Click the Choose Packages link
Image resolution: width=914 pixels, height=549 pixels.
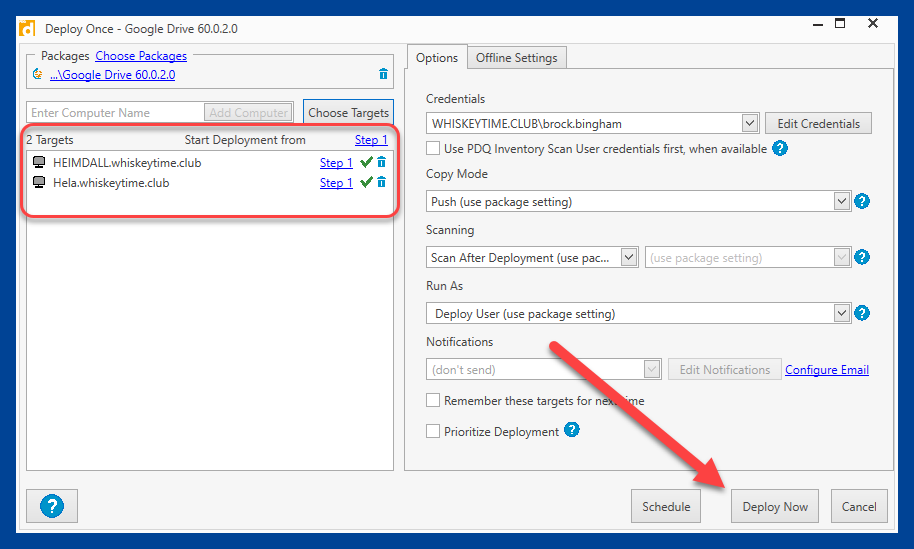pos(141,56)
